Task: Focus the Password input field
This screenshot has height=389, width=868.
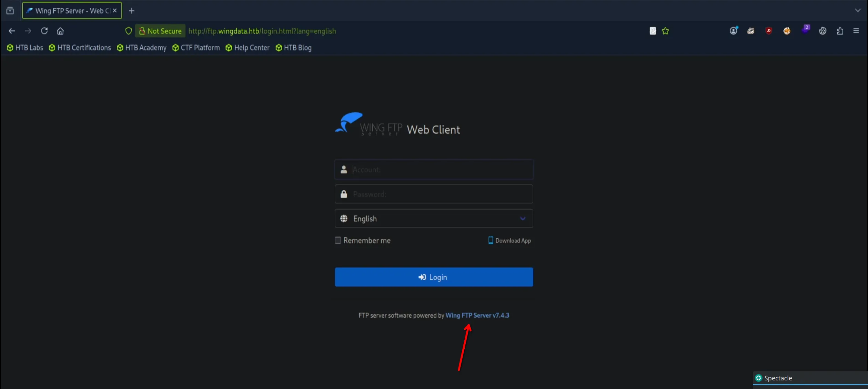Action: click(x=434, y=194)
